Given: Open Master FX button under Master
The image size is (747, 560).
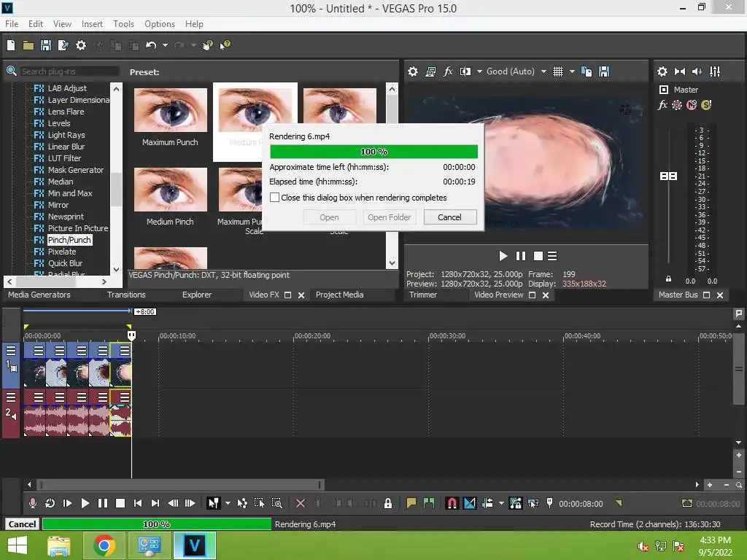Looking at the screenshot, I should [662, 105].
